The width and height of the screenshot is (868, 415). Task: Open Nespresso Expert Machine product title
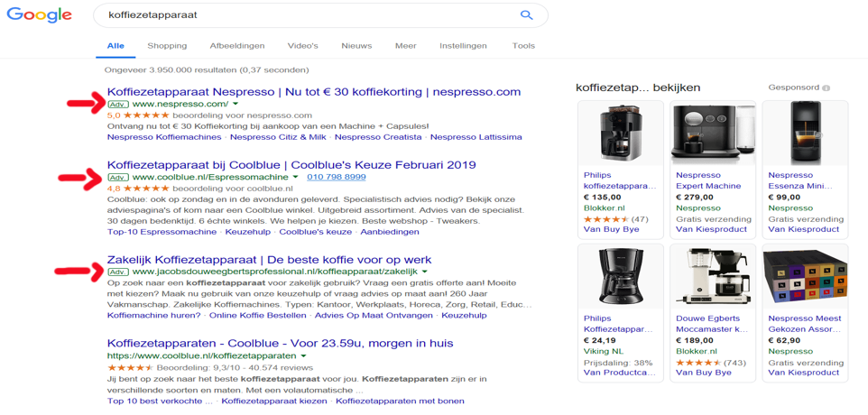[708, 180]
